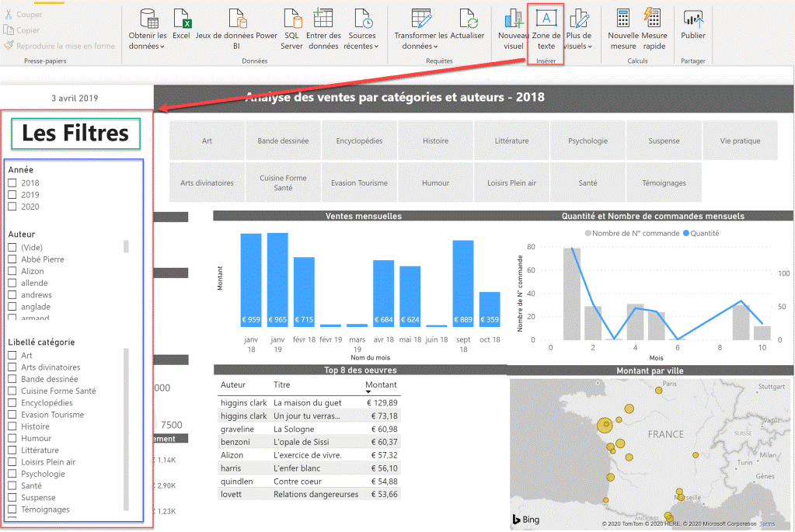Check the Psychologie category filter
This screenshot has width=795, height=532.
(12, 474)
